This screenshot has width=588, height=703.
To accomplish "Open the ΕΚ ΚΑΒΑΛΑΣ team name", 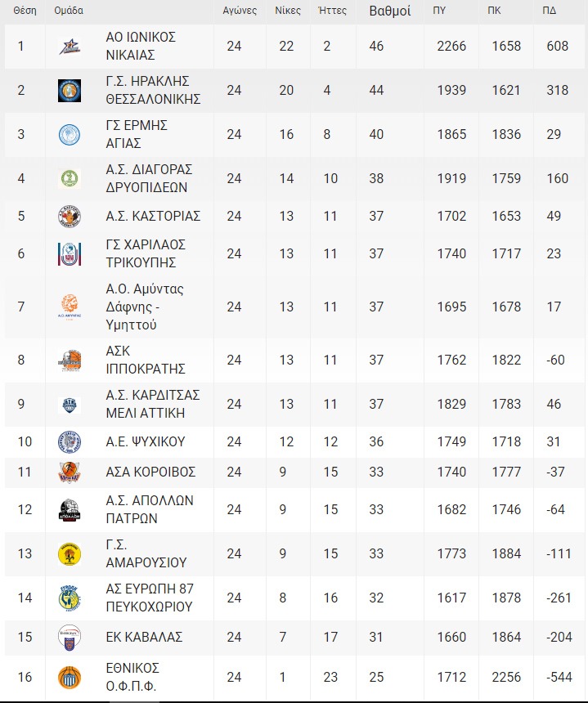I will click(x=144, y=637).
